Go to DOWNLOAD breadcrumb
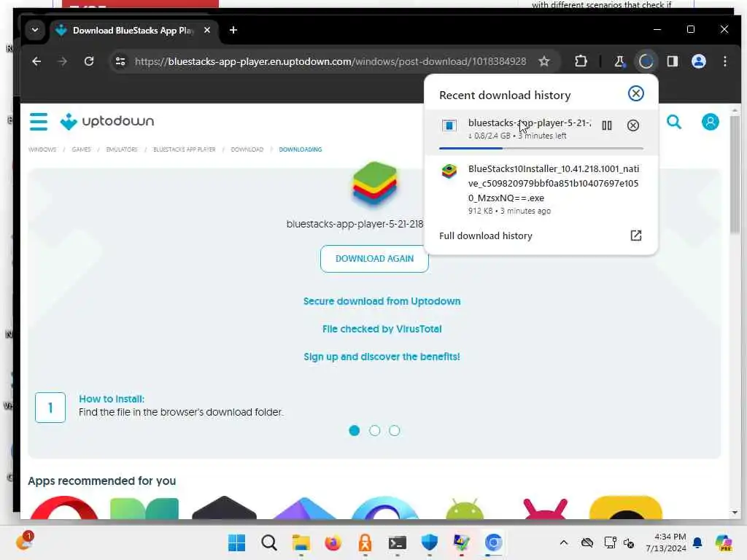Image resolution: width=747 pixels, height=560 pixels. click(x=247, y=149)
